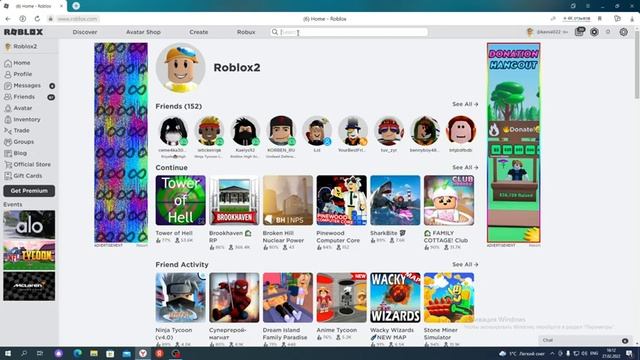Viewport: 640px width, 360px height.
Task: Open Pinewood Computer Core thumbnail
Action: 342,200
